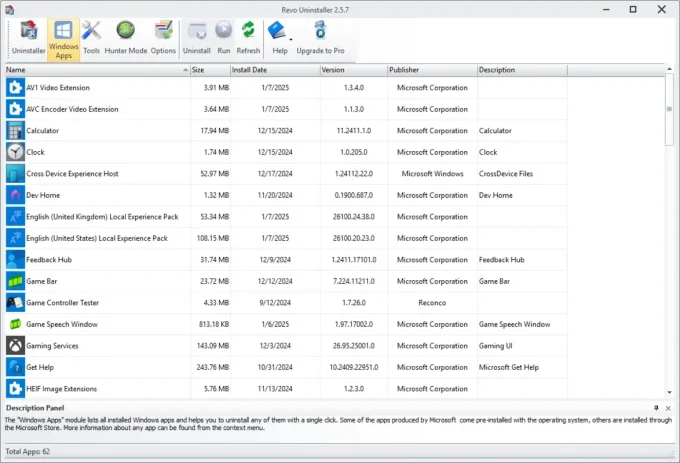Activate Hunter Mode

[x=125, y=38]
